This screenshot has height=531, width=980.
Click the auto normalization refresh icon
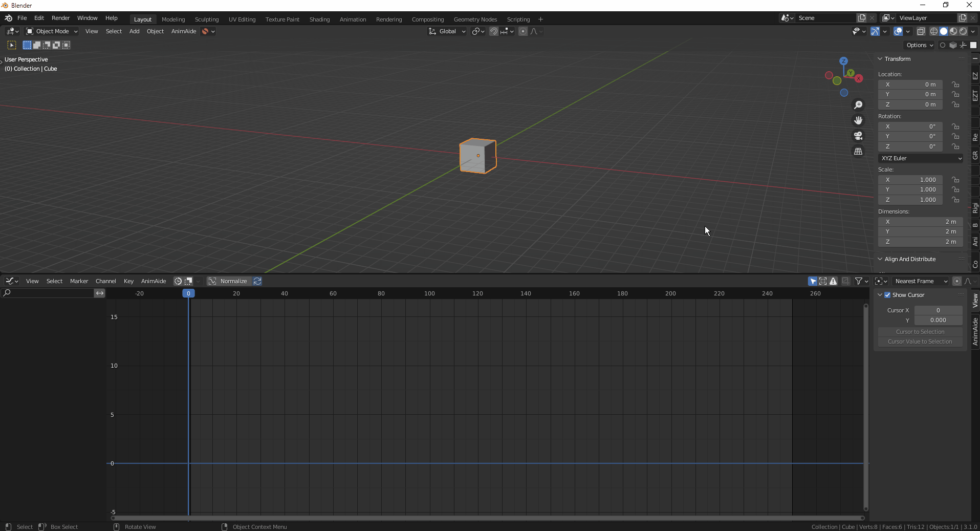(x=257, y=281)
